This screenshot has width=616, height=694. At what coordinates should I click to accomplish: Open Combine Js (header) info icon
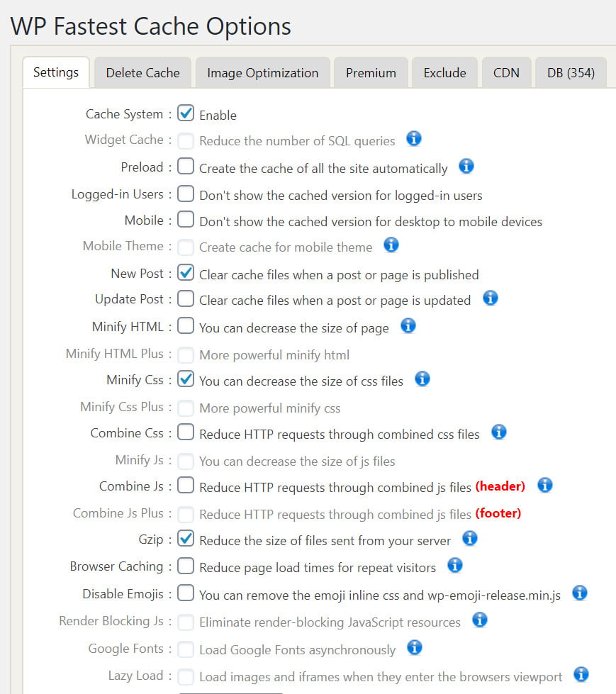(544, 485)
